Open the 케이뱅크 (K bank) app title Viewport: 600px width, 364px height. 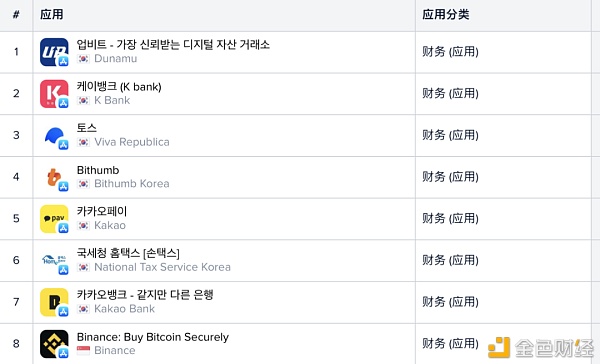119,87
